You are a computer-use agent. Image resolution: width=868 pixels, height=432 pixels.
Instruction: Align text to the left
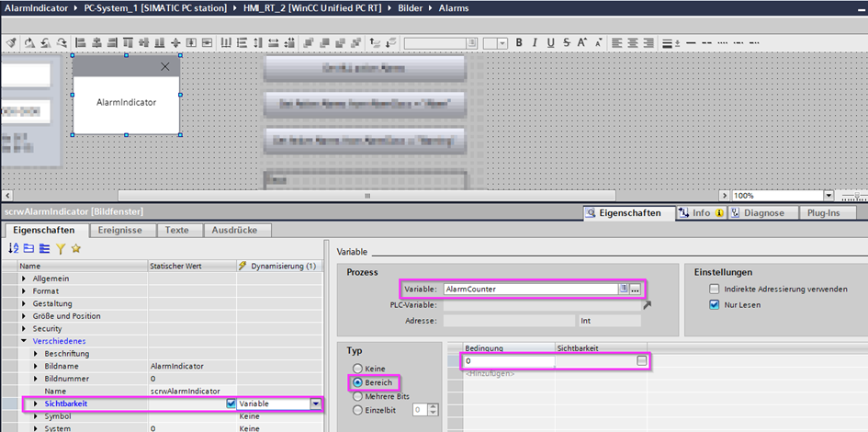pos(616,42)
